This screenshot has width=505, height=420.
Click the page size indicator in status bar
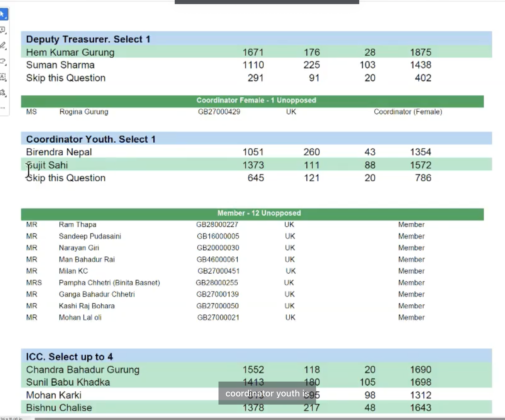point(11,418)
